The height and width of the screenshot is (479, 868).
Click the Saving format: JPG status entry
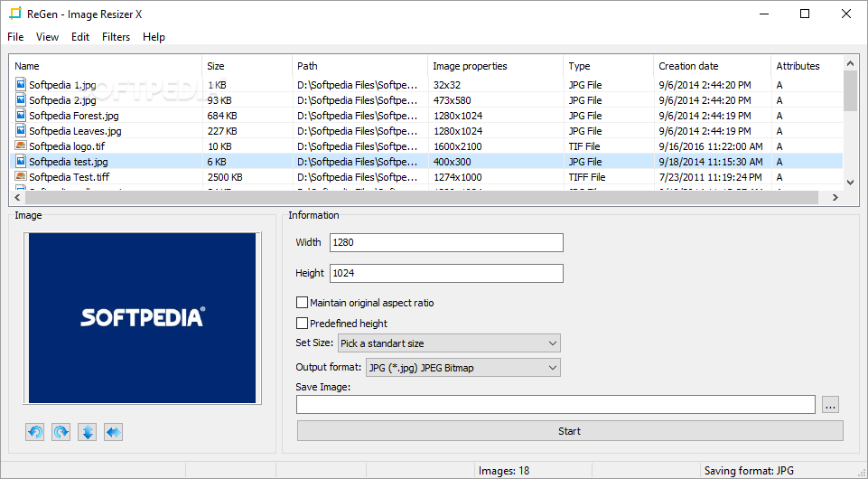pyautogui.click(x=749, y=471)
